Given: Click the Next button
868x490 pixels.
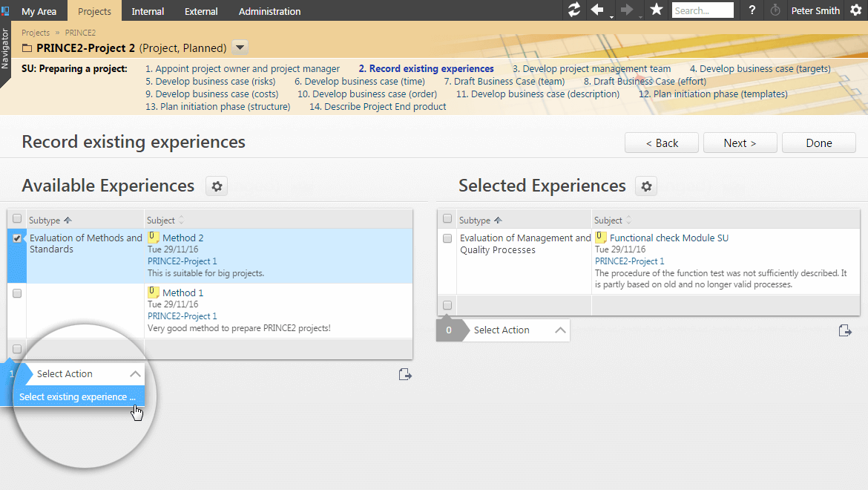Looking at the screenshot, I should pos(740,143).
